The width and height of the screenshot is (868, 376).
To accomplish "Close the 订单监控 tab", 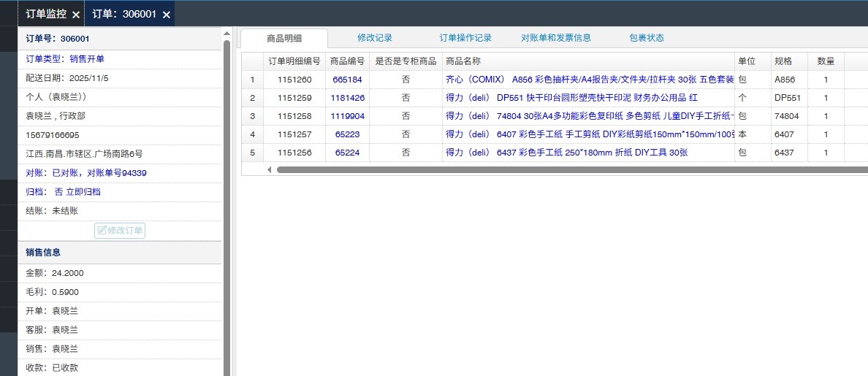I will point(76,15).
